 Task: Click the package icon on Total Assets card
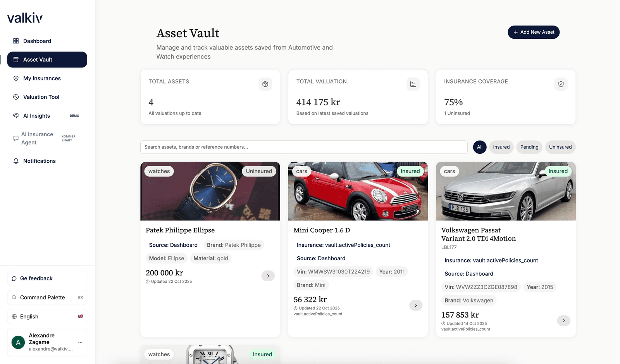pos(265,84)
